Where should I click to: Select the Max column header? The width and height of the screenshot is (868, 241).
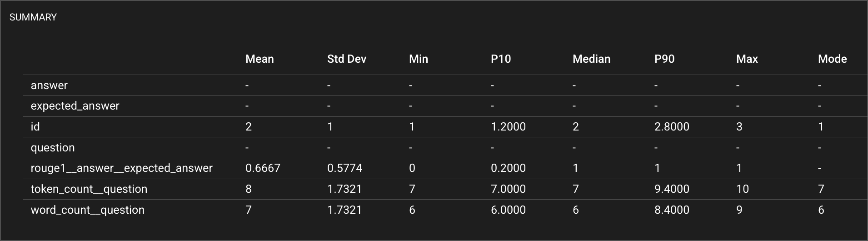747,59
